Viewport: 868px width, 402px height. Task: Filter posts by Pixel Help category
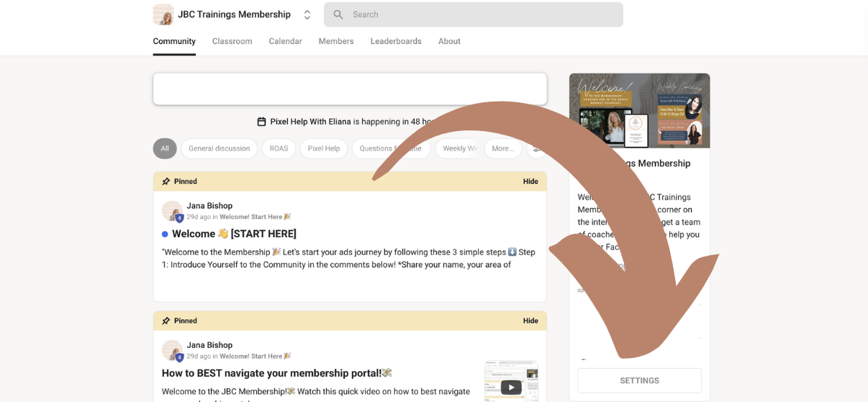(x=324, y=148)
